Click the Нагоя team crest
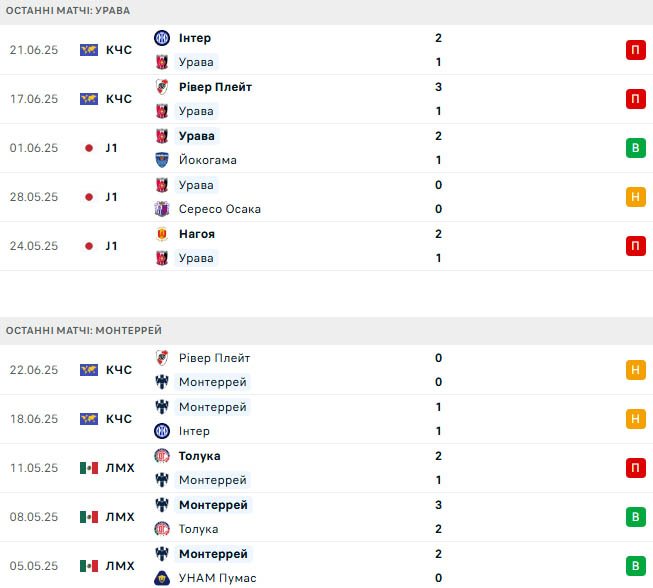The height and width of the screenshot is (588, 653). [x=162, y=234]
